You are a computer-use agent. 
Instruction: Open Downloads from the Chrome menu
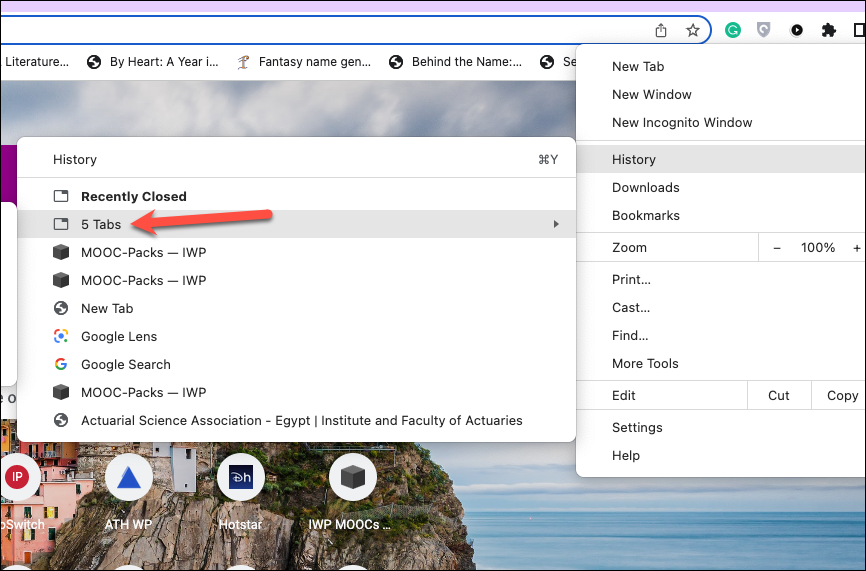721,188
